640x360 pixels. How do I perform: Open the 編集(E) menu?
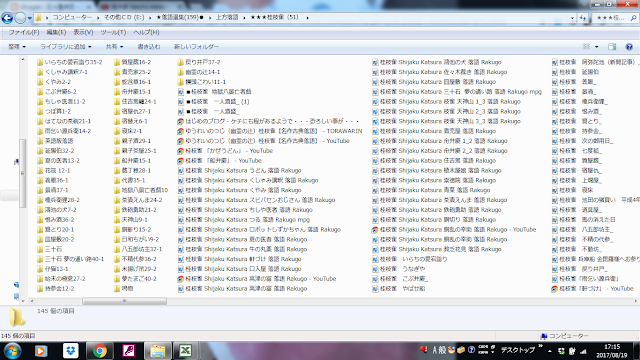tap(56, 32)
